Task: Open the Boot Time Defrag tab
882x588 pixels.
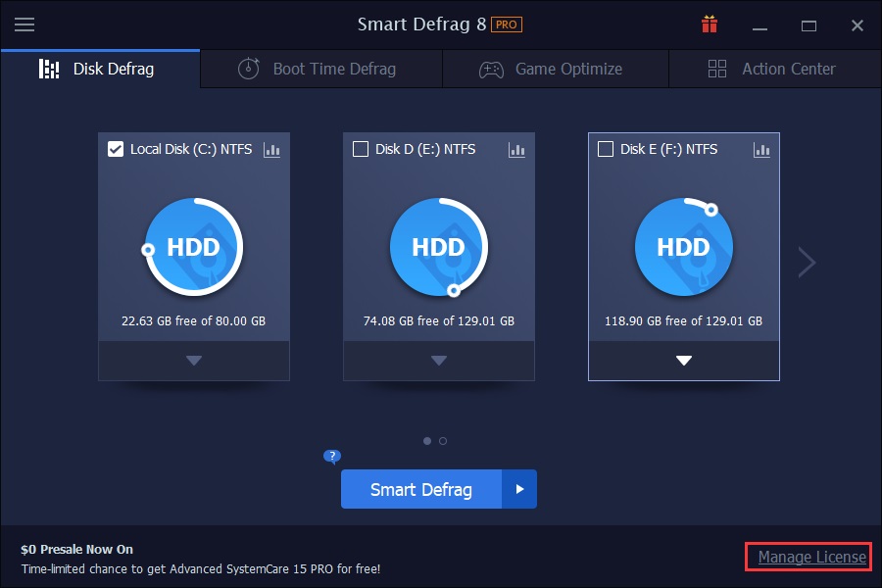Action: click(321, 69)
